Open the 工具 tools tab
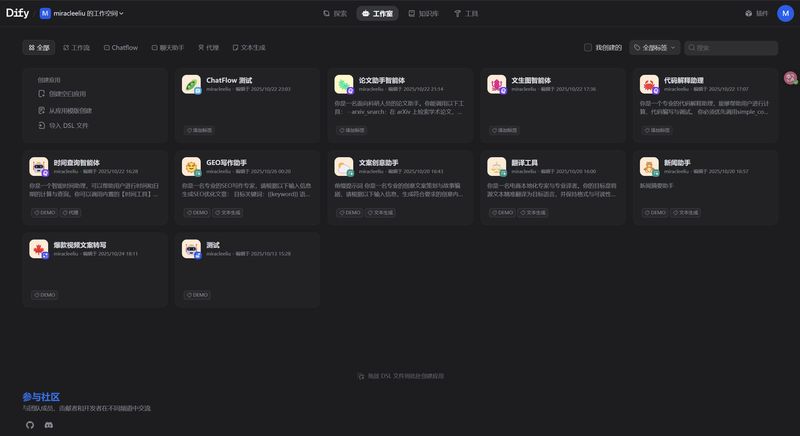Screen dimensions: 800x436 pos(466,13)
